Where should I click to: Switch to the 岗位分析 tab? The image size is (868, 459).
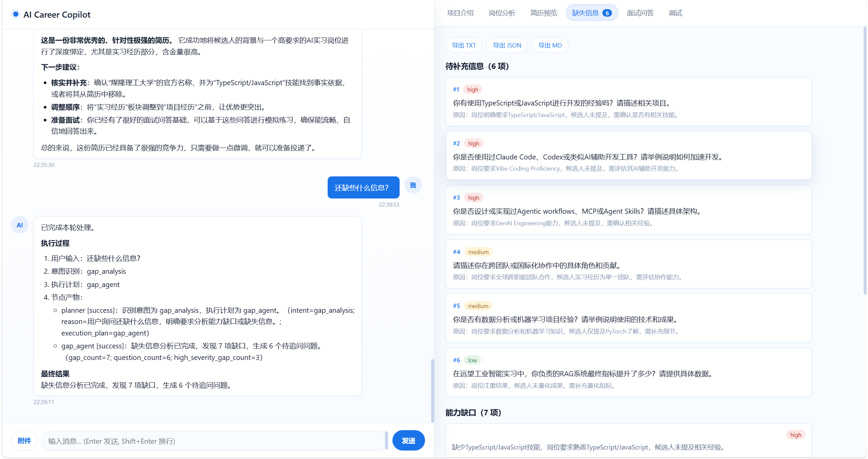tap(502, 13)
